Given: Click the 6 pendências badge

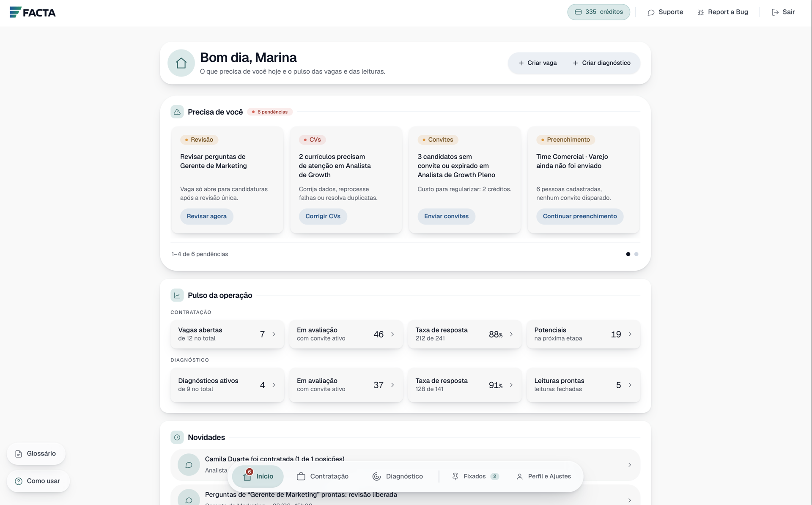Looking at the screenshot, I should (x=270, y=112).
